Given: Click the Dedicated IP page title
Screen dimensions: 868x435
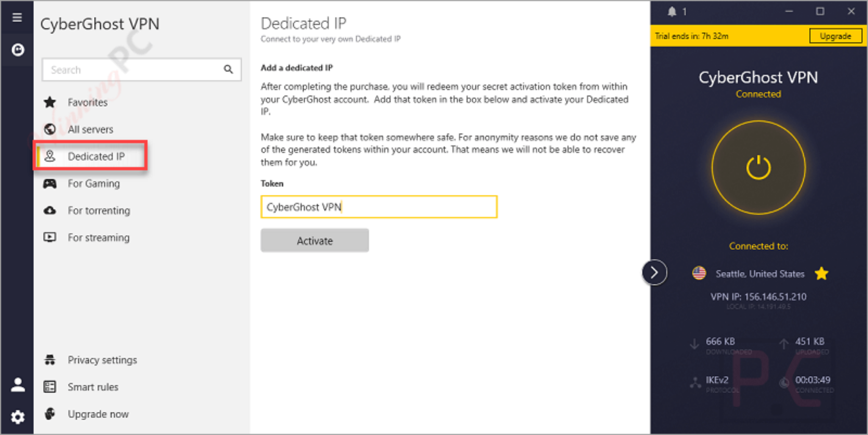Looking at the screenshot, I should tap(303, 23).
